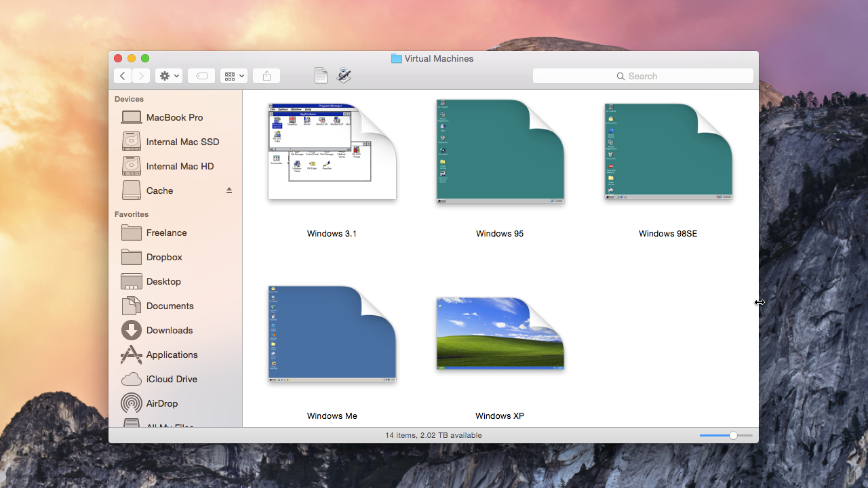Click the items and space status text

click(x=433, y=435)
